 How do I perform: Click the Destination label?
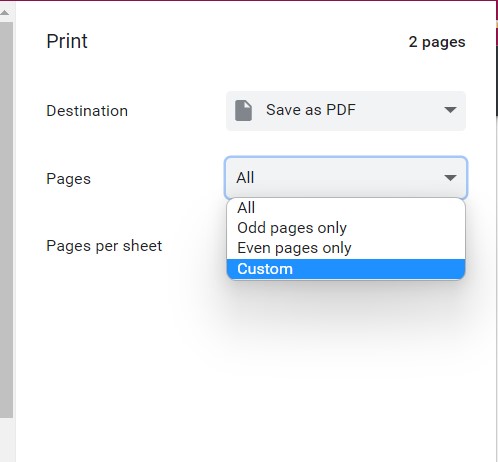point(87,111)
